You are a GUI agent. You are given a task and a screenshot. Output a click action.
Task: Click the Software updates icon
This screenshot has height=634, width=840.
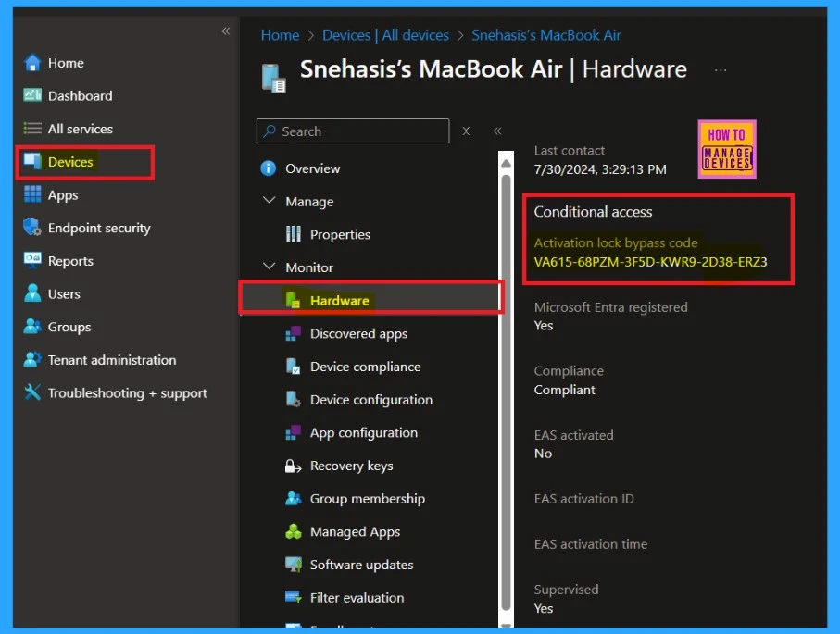293,565
